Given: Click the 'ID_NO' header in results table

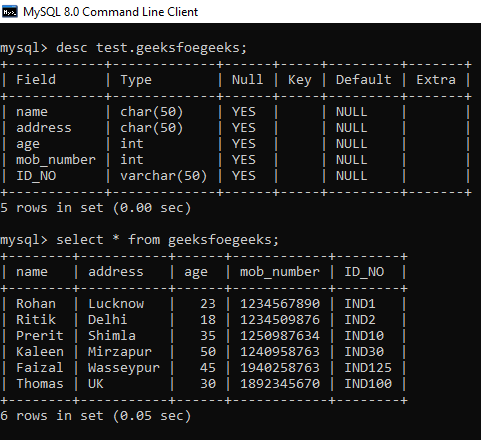Looking at the screenshot, I should (364, 272).
